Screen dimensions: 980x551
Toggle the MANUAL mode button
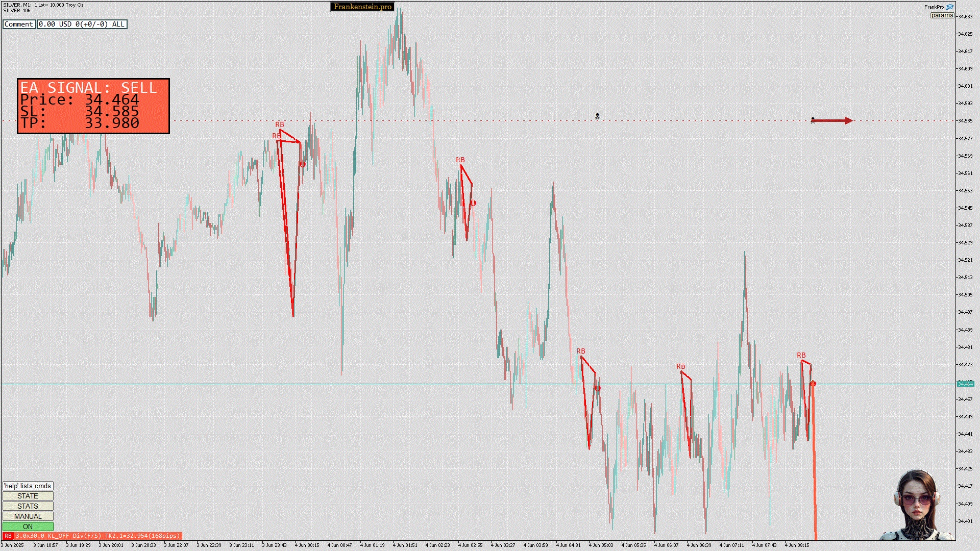click(x=28, y=516)
